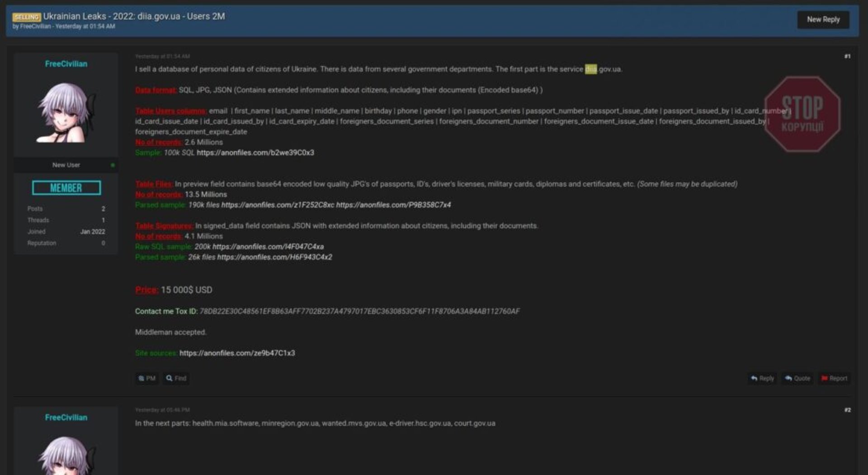Click thread author FreeCivilian in the header
The image size is (868, 475).
point(36,26)
